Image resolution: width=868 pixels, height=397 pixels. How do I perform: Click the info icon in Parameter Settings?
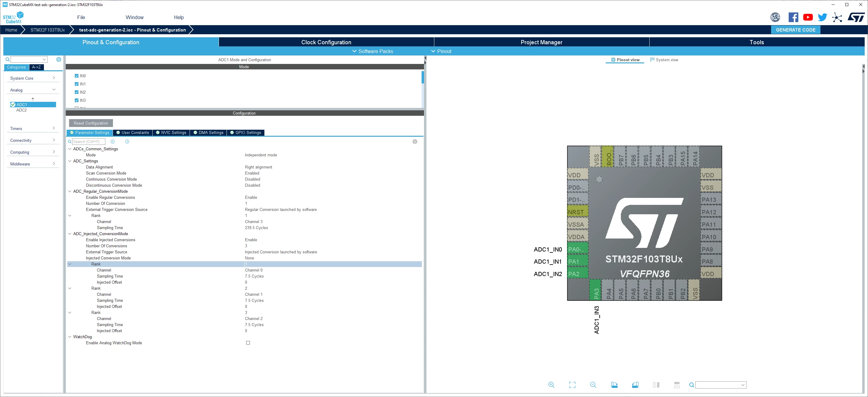click(x=415, y=142)
